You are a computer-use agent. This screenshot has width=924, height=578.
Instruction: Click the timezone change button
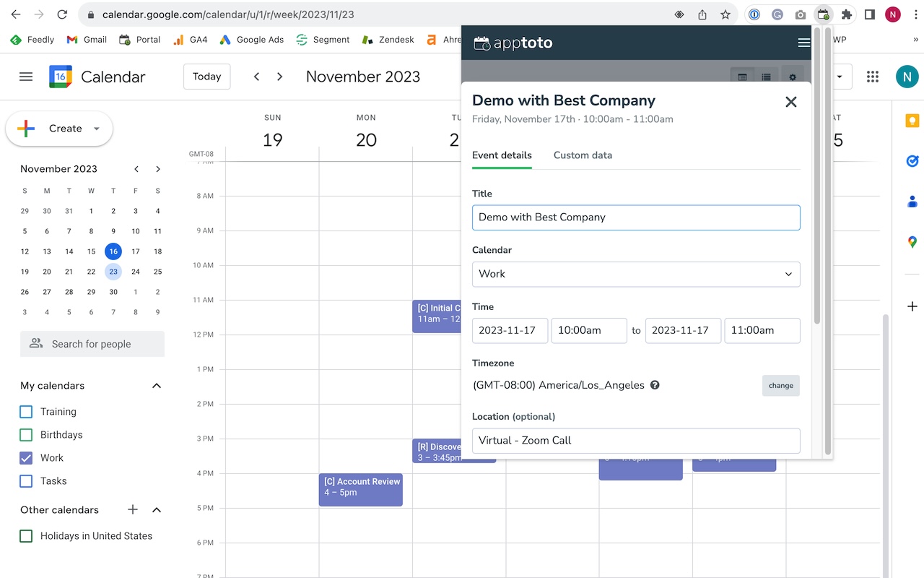[x=780, y=386]
